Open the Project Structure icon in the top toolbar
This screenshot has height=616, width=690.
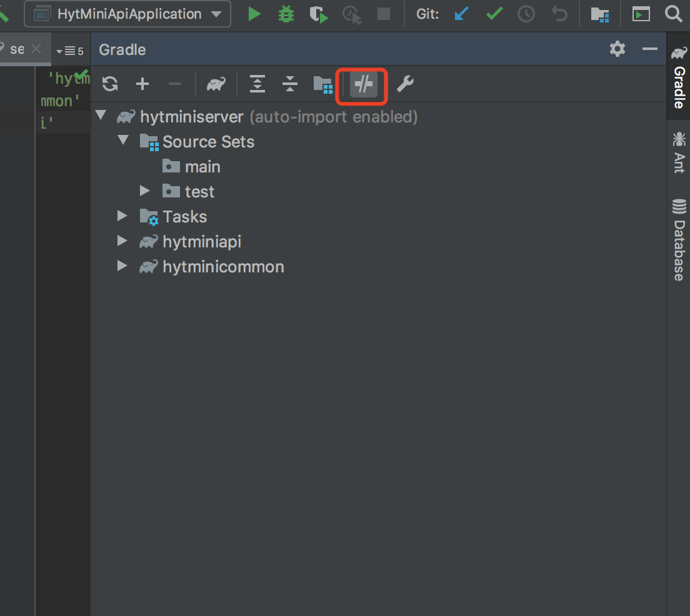pyautogui.click(x=600, y=14)
